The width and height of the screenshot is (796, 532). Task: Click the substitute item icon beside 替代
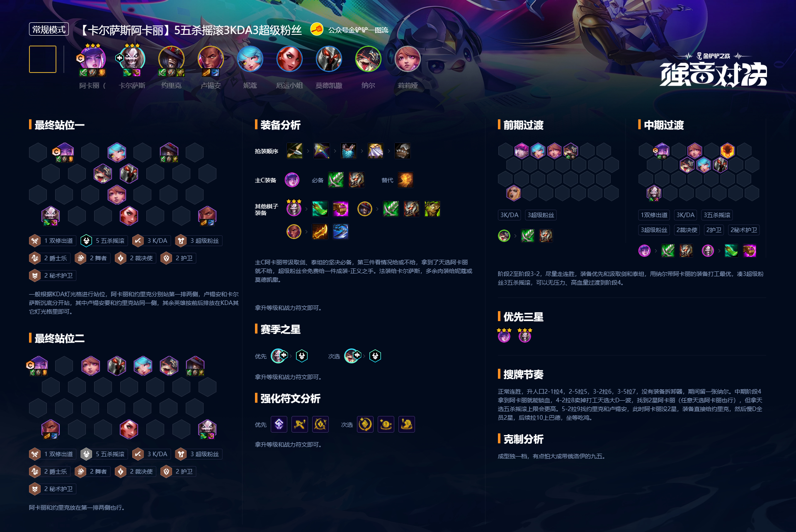pos(405,180)
